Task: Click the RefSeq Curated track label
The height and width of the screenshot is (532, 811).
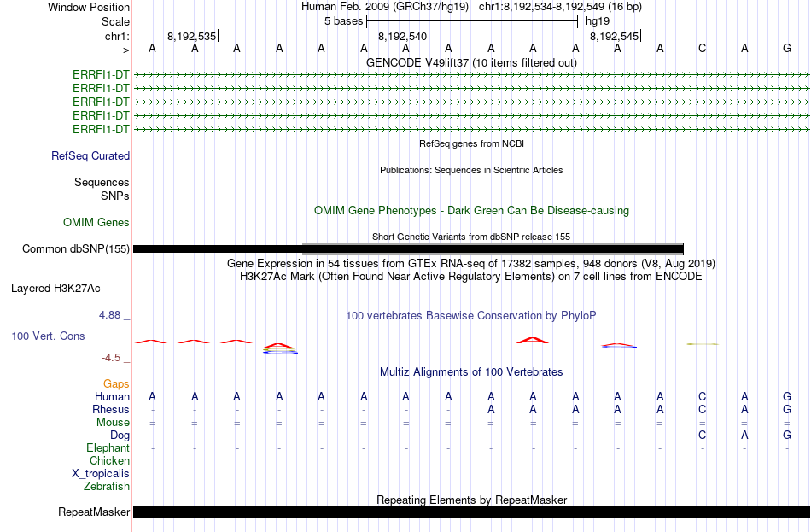Action: (90, 155)
